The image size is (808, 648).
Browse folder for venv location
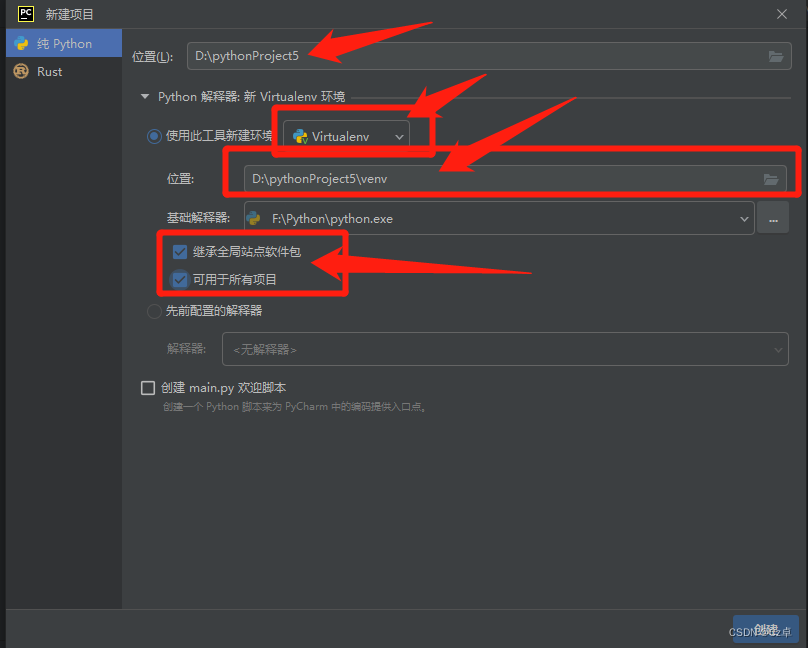pos(771,179)
